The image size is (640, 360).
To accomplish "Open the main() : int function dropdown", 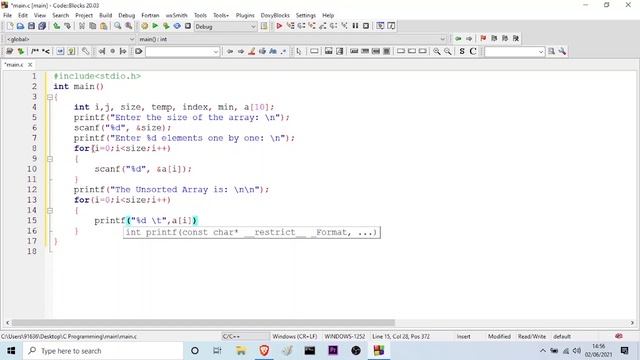I will [x=292, y=39].
